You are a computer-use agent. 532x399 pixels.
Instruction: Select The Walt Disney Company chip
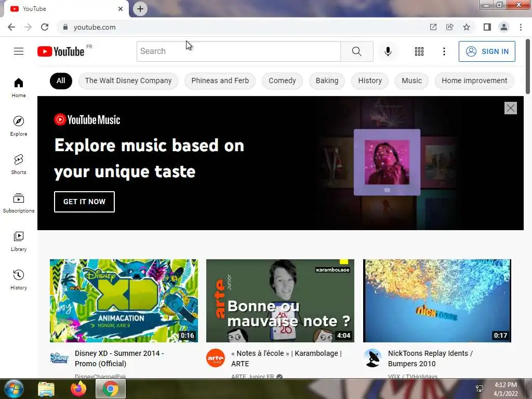pyautogui.click(x=128, y=81)
